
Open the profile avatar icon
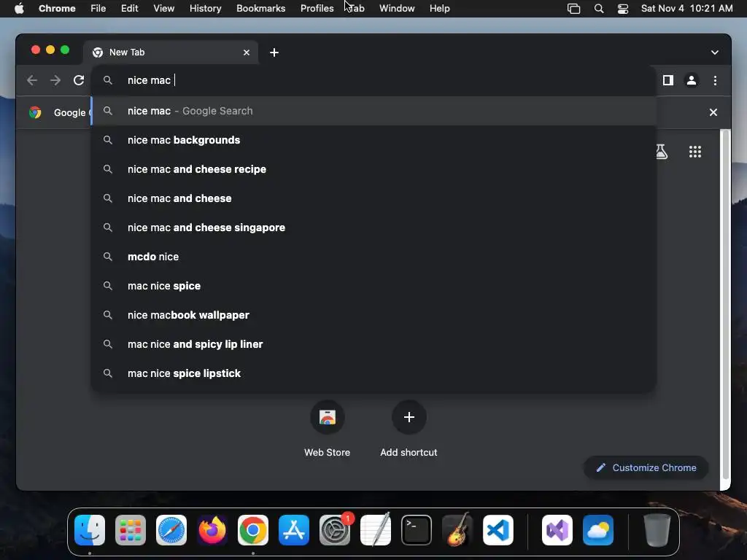tap(692, 80)
